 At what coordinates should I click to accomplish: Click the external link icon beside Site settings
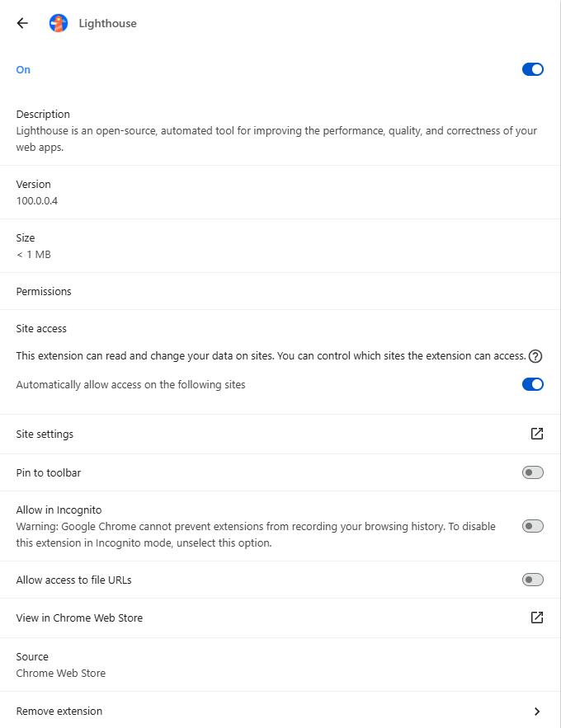537,433
